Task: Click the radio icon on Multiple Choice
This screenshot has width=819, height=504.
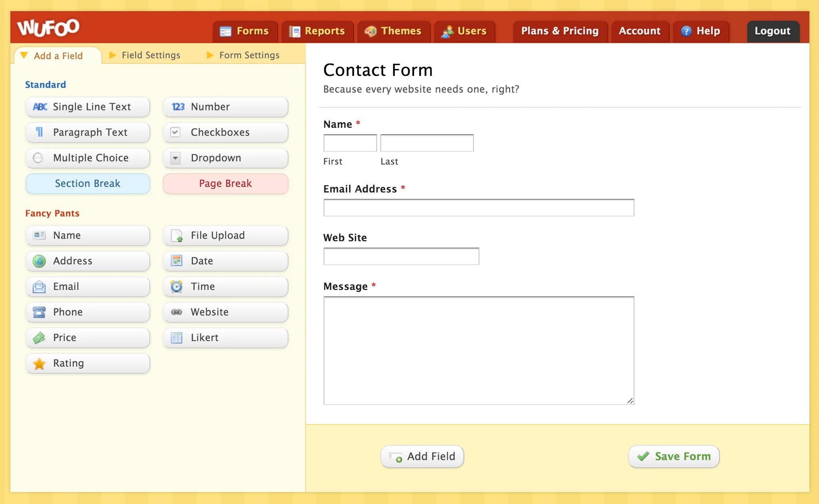Action: pos(38,158)
